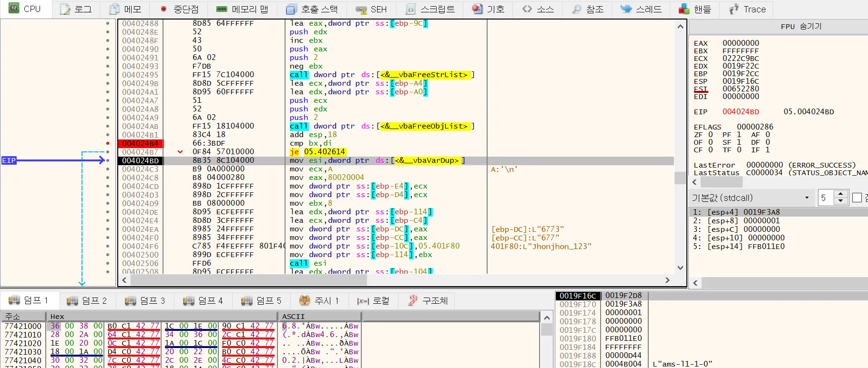Viewport: 868px width, 368px height.
Task: Switch to the 덤프 3 tab
Action: [x=145, y=300]
